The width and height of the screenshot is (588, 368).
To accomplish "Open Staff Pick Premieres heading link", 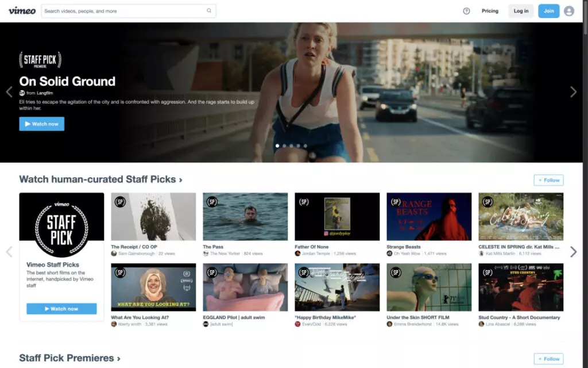I will click(x=69, y=358).
